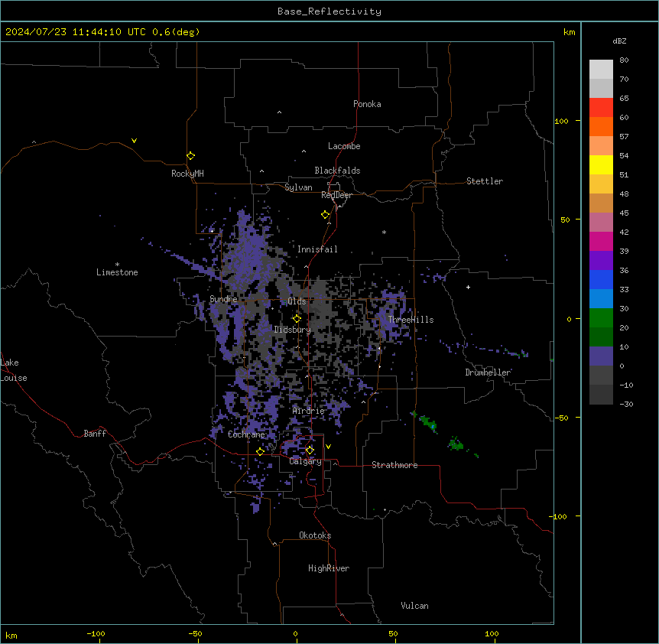Click the asterisk marker east of Innisfail
Viewport: 659px width, 644px height.
tap(384, 232)
